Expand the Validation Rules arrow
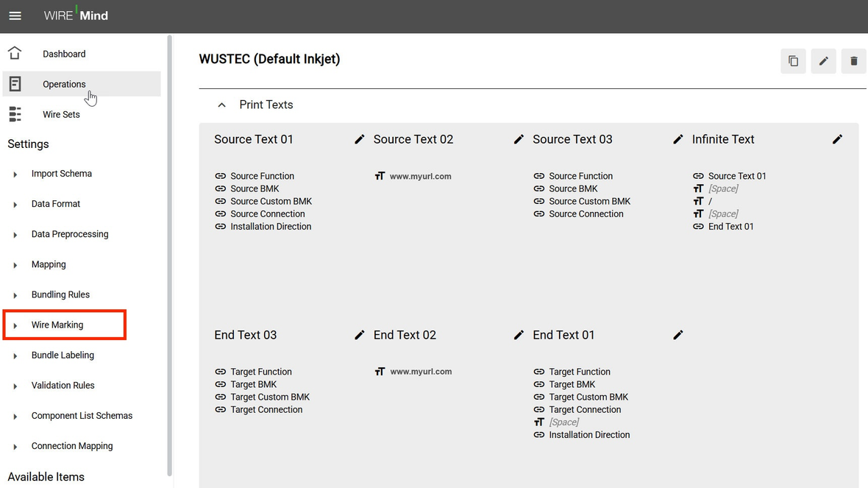Screen dimensions: 868x488 click(x=15, y=386)
